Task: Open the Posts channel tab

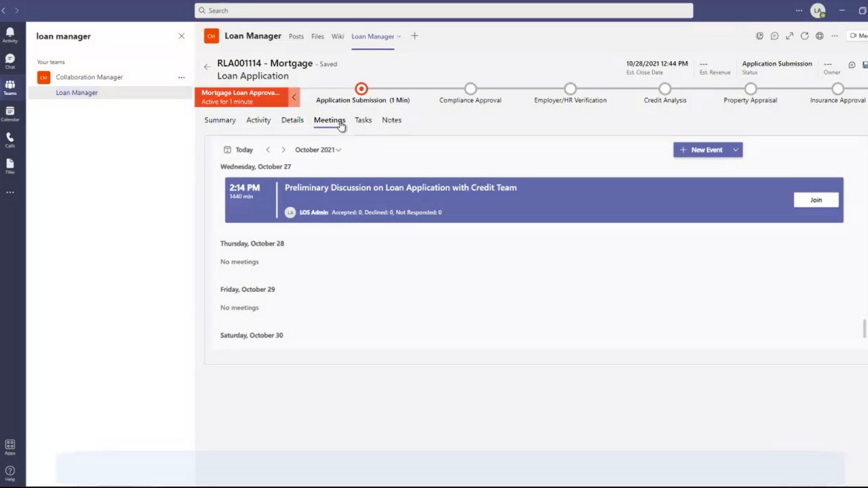Action: click(296, 37)
